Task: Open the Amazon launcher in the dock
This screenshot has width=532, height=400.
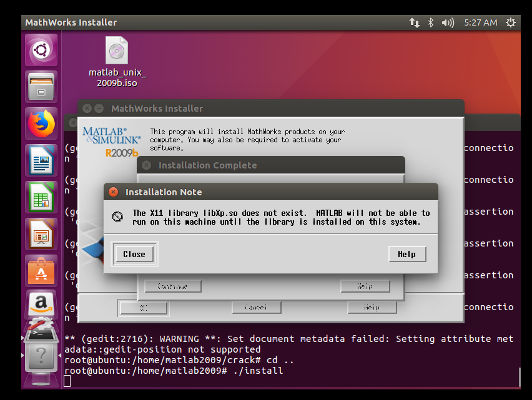Action: click(x=41, y=303)
